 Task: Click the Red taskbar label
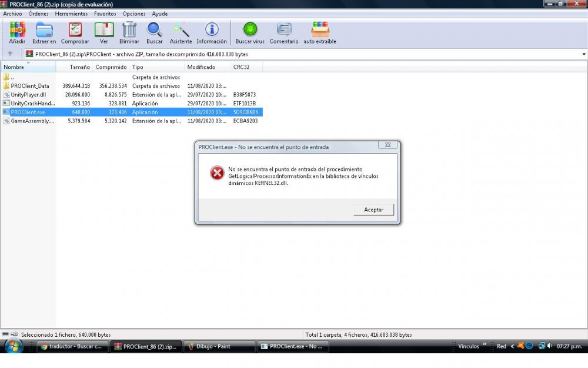click(x=502, y=346)
